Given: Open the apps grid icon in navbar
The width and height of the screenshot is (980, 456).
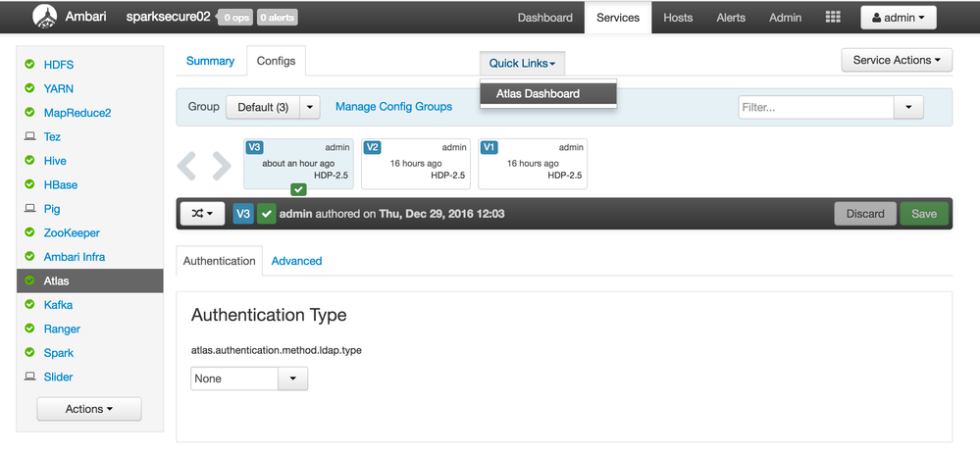Looking at the screenshot, I should click(833, 18).
